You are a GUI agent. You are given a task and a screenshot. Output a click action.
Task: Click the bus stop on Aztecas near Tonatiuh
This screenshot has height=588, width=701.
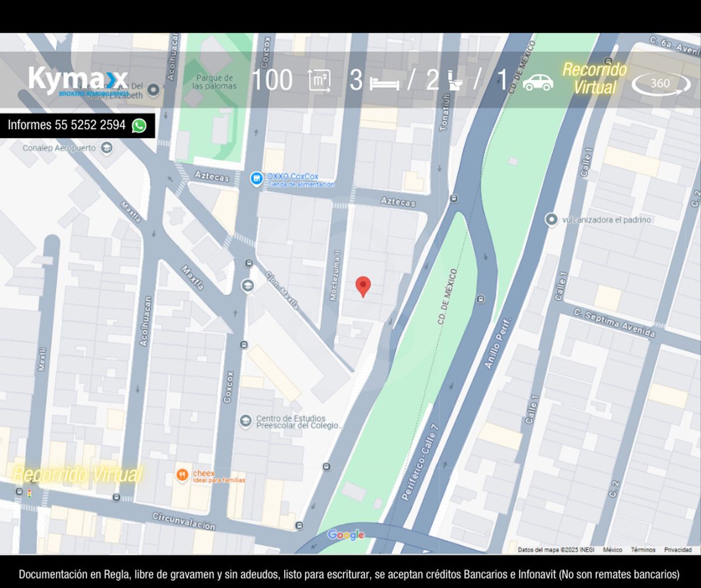pyautogui.click(x=454, y=199)
